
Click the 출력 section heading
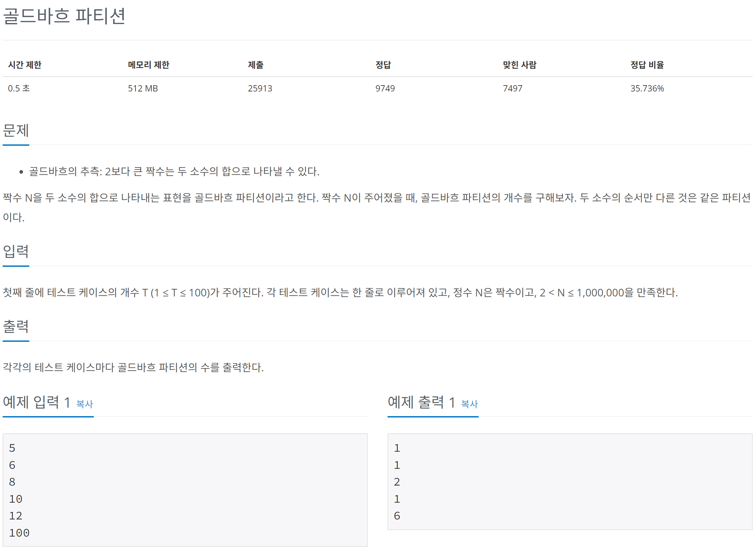coord(16,326)
